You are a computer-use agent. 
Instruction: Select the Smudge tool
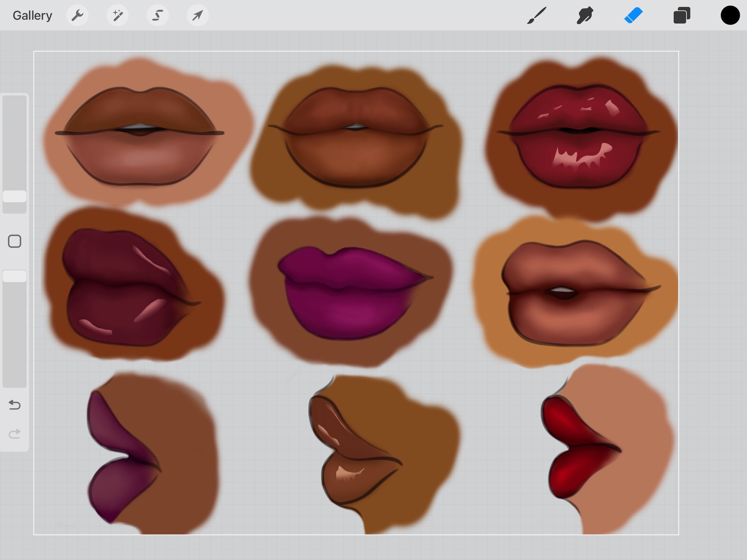[x=585, y=15]
